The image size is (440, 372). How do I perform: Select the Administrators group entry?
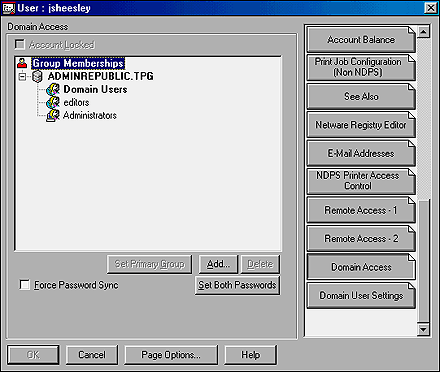coord(90,115)
